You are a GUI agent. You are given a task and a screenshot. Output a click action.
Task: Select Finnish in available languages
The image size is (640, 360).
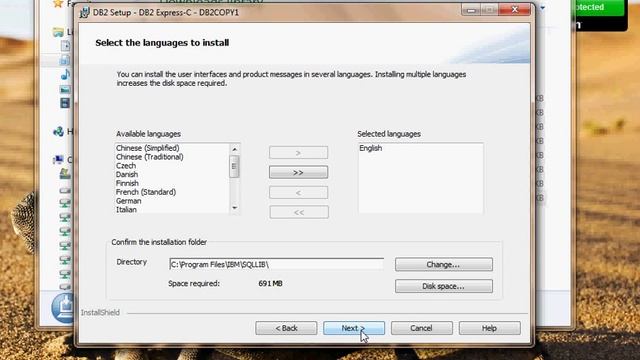[x=127, y=183]
